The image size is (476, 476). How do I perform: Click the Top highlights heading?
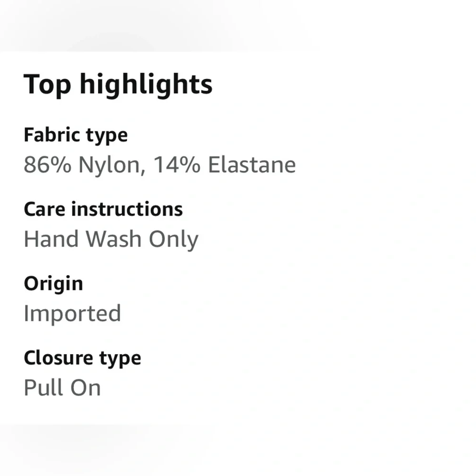pyautogui.click(x=118, y=85)
